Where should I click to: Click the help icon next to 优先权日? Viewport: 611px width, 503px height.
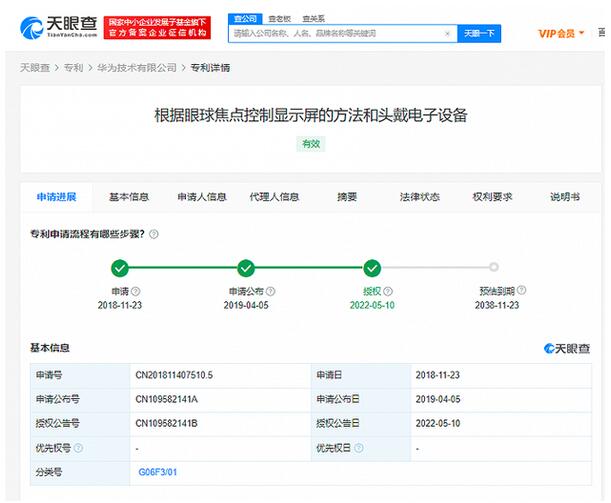tap(359, 448)
